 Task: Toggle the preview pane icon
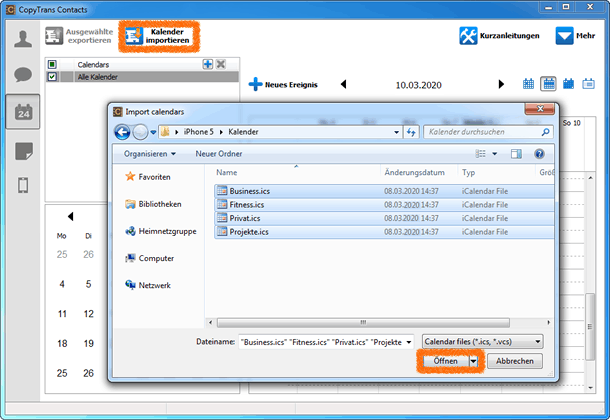516,154
